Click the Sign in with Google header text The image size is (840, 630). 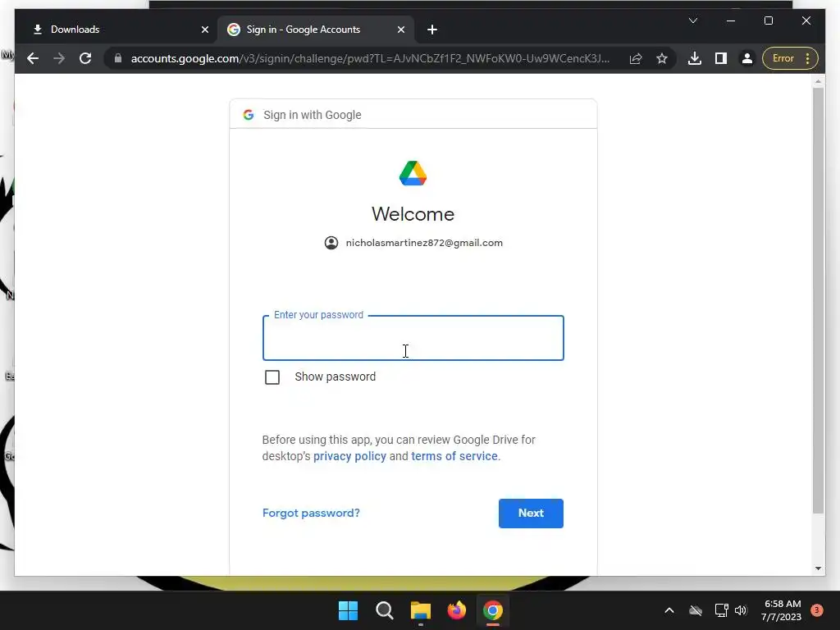click(313, 115)
